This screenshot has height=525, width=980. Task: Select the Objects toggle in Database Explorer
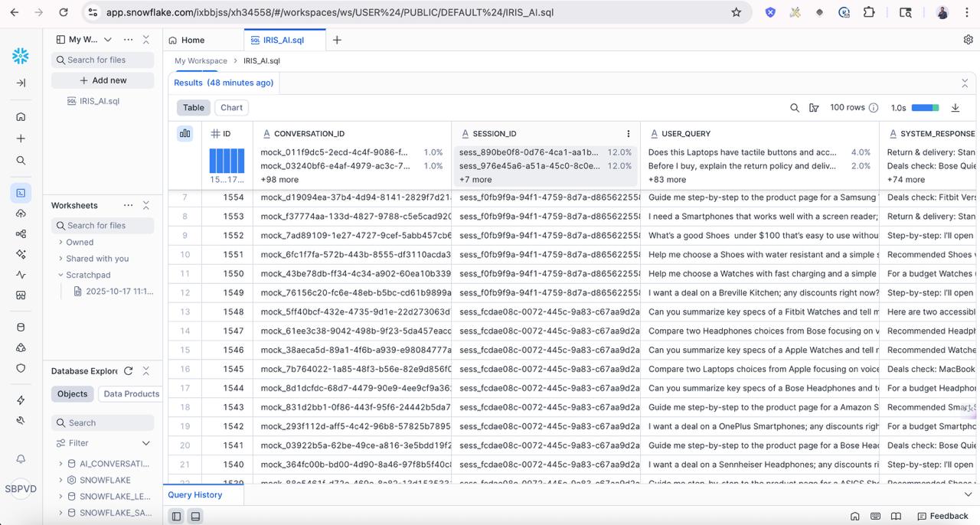point(73,393)
